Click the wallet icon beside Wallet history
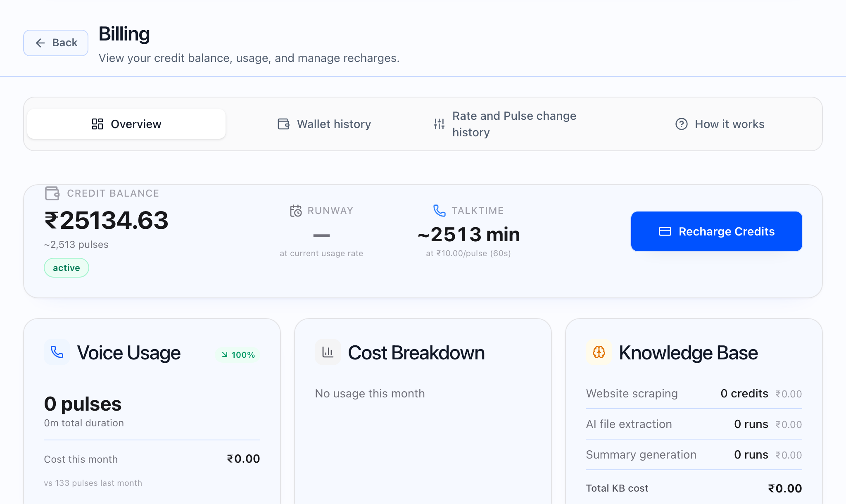Viewport: 846px width, 504px height. tap(283, 124)
